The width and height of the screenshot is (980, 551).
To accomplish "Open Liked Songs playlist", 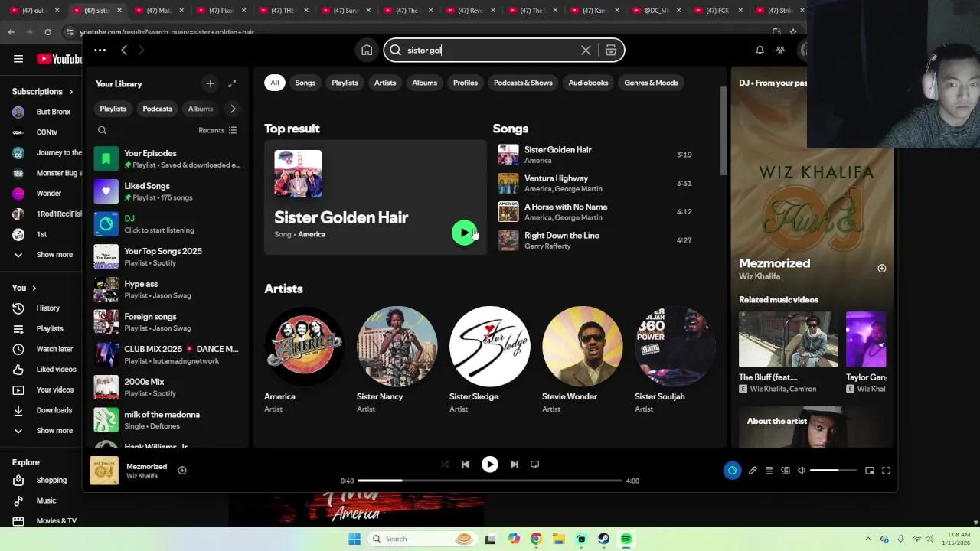I will [x=168, y=191].
